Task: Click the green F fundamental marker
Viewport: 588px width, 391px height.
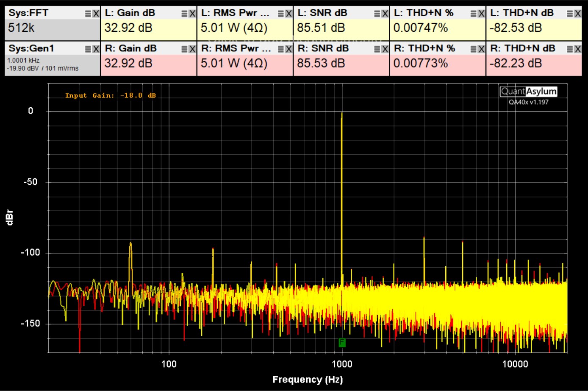Action: [x=342, y=343]
